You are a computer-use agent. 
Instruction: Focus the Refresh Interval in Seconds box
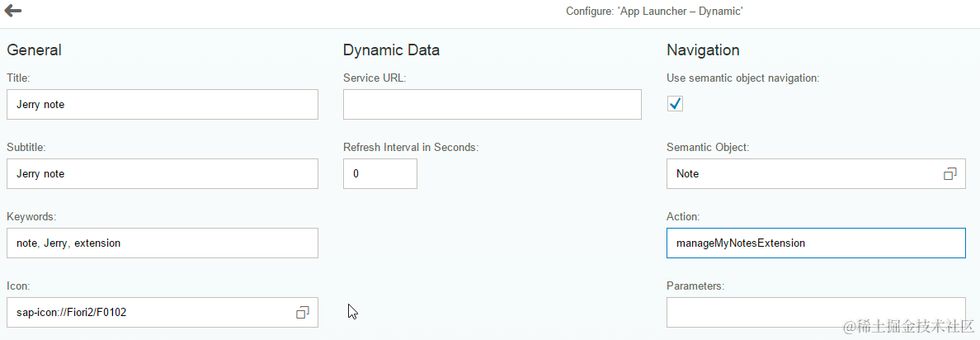coord(379,174)
